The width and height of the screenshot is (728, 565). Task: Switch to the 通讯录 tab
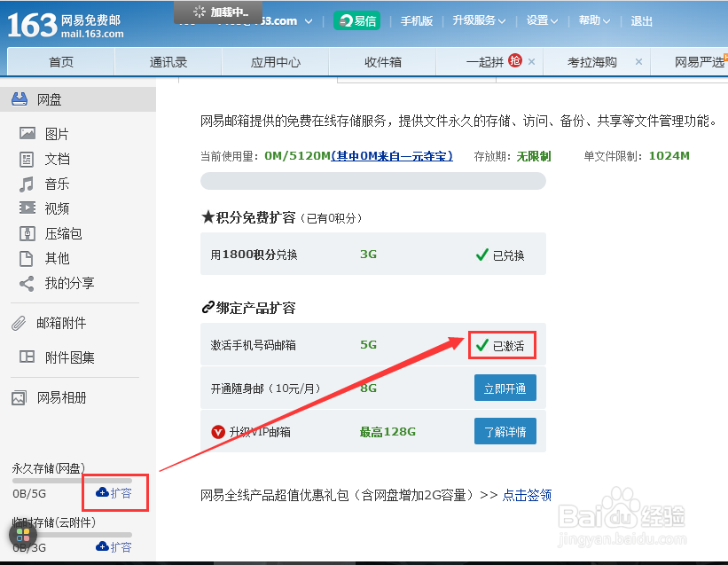pyautogui.click(x=168, y=62)
